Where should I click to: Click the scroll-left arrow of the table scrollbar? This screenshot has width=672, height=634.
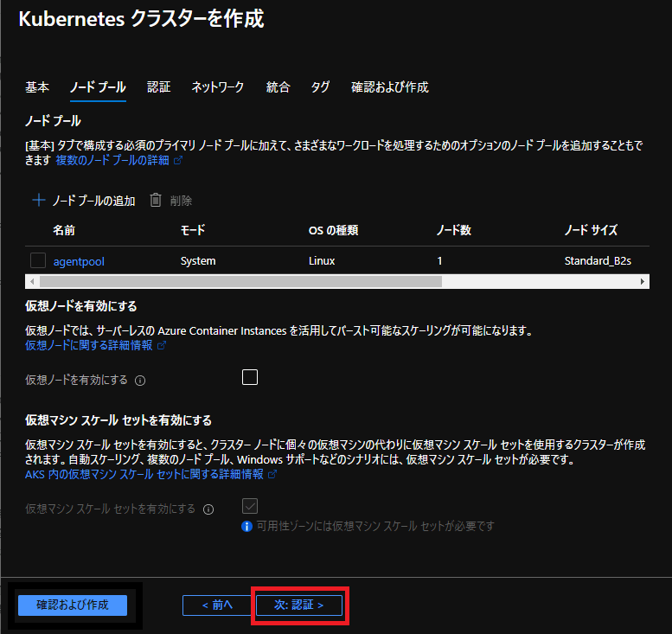pos(32,282)
